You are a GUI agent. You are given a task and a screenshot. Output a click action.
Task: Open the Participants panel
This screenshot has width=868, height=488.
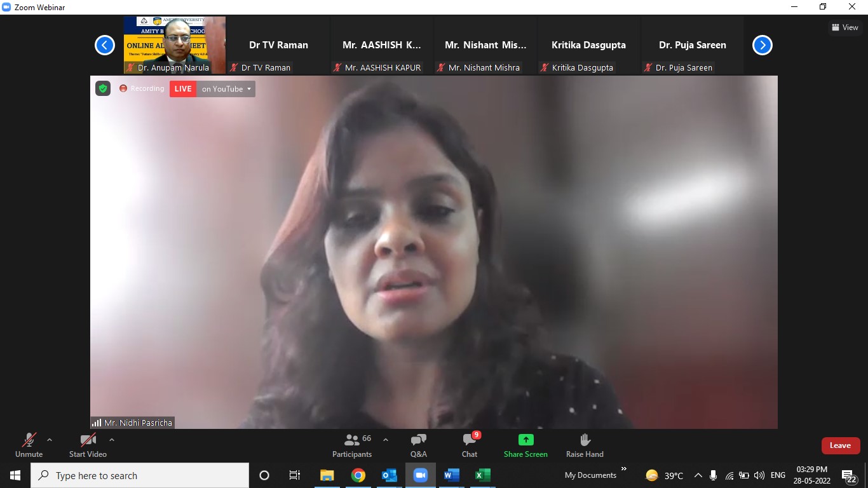click(x=352, y=445)
